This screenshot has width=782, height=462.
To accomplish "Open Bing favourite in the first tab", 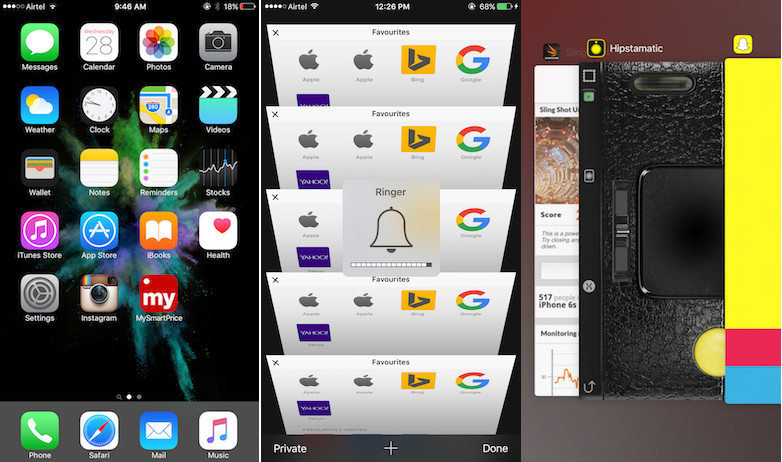I will pos(418,60).
